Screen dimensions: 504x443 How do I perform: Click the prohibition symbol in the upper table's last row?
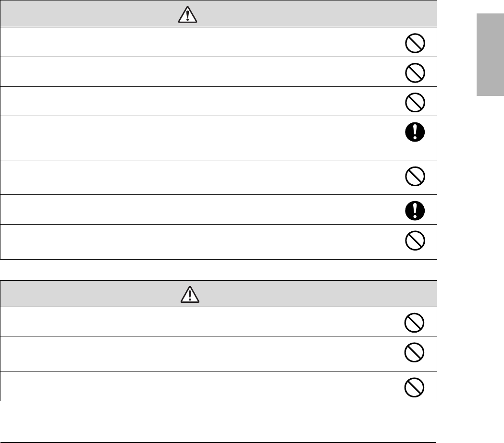[x=414, y=241]
